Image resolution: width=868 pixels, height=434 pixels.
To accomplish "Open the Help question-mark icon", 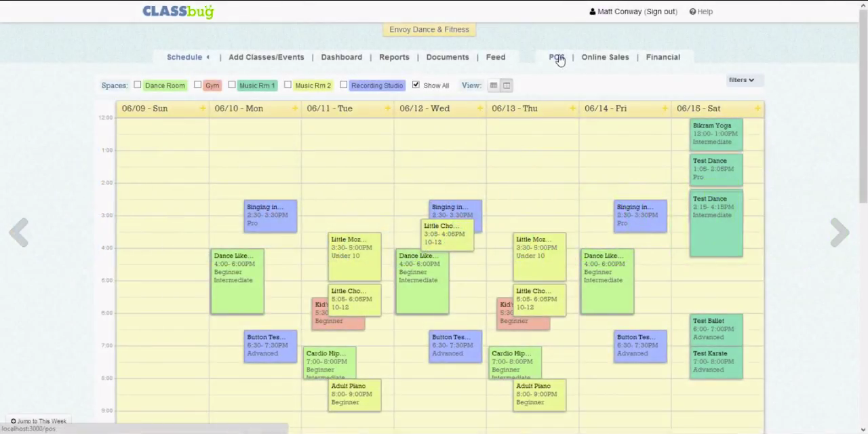I will tap(692, 12).
